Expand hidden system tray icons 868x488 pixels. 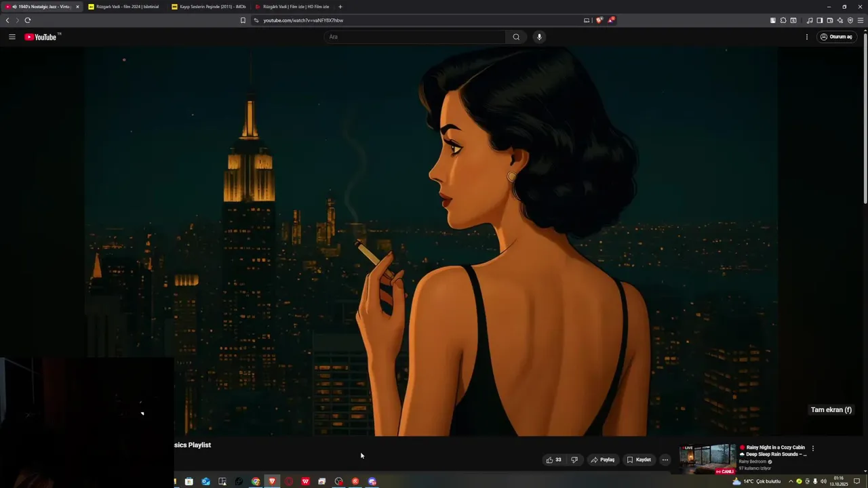point(791,481)
